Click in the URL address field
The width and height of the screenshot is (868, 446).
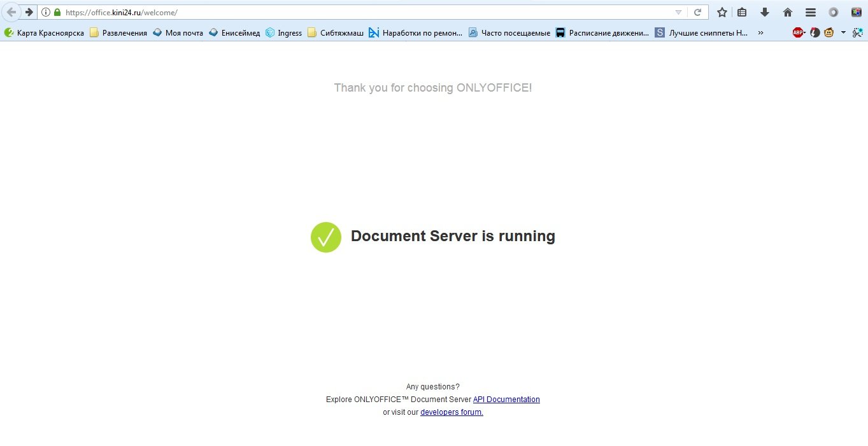[382, 12]
